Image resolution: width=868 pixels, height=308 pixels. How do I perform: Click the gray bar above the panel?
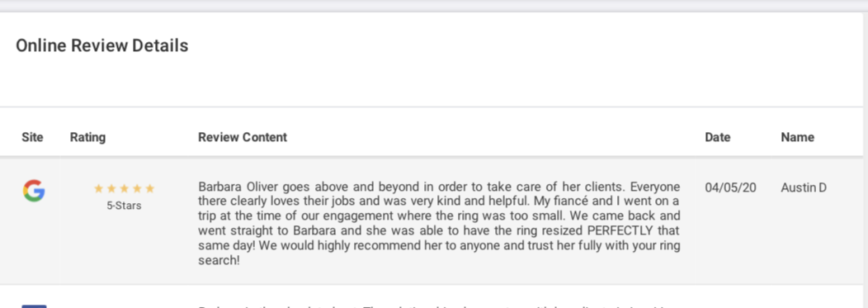(x=434, y=6)
